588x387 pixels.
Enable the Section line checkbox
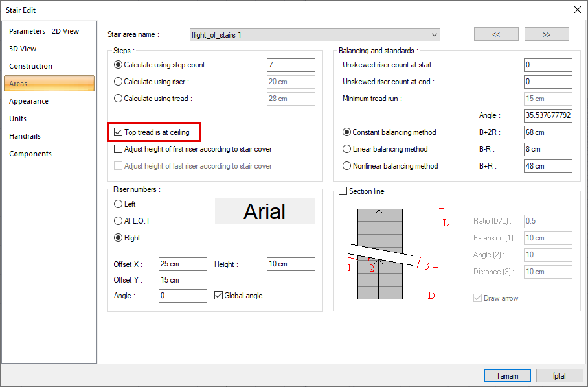point(343,191)
